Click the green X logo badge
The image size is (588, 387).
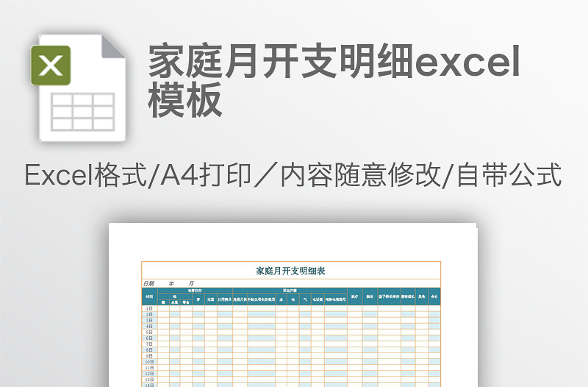(51, 65)
